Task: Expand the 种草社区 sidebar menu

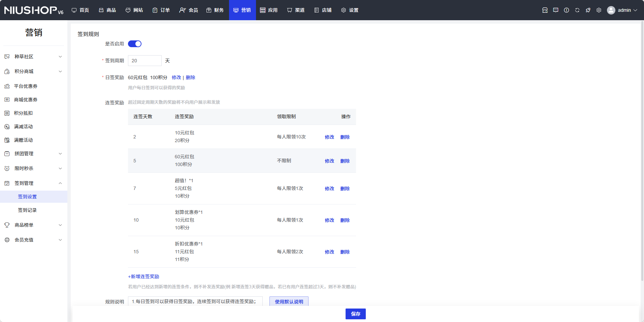Action: click(34, 57)
